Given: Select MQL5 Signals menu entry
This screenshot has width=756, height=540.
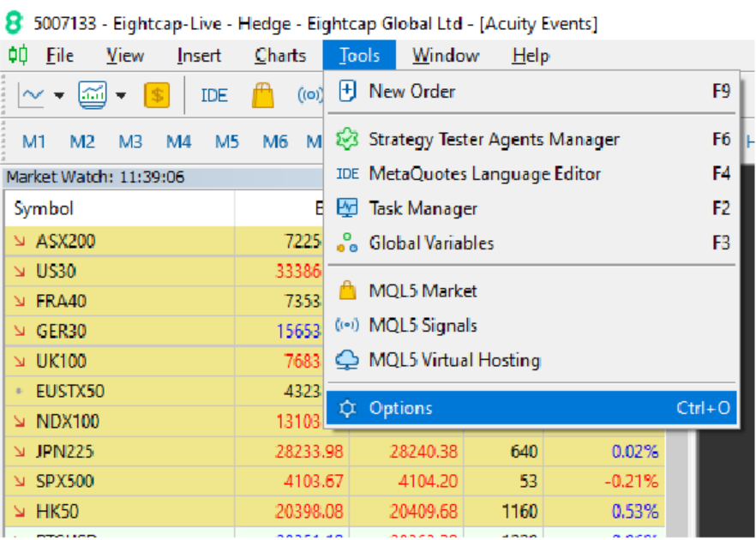Looking at the screenshot, I should click(531, 326).
